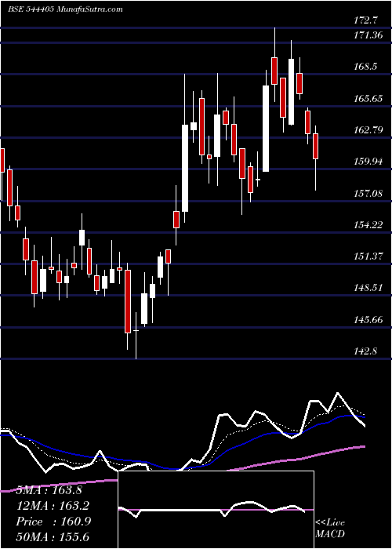The height and width of the screenshot is (549, 392).
Task: Click the 162.79 price level label
Action: point(368,130)
